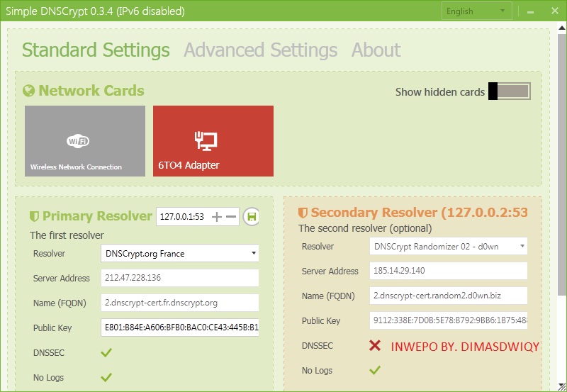Click the ethernet monitor icon on 6TO4 card
The width and height of the screenshot is (567, 392).
[206, 140]
